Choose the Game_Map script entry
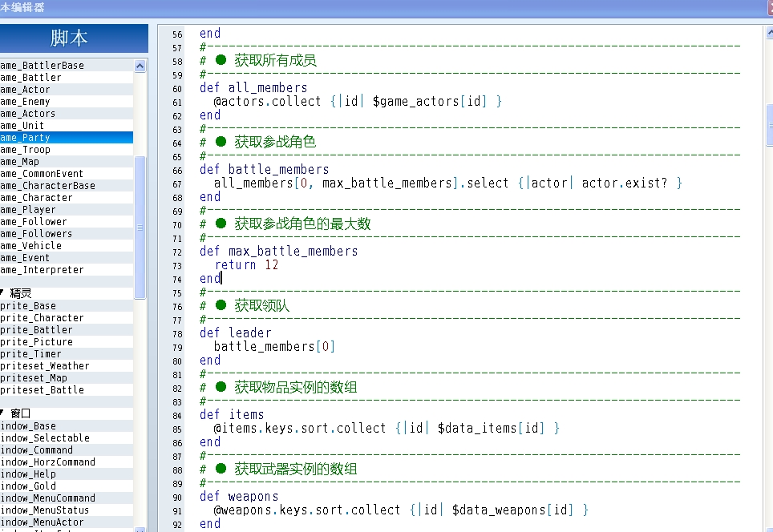This screenshot has height=532, width=773. [67, 162]
